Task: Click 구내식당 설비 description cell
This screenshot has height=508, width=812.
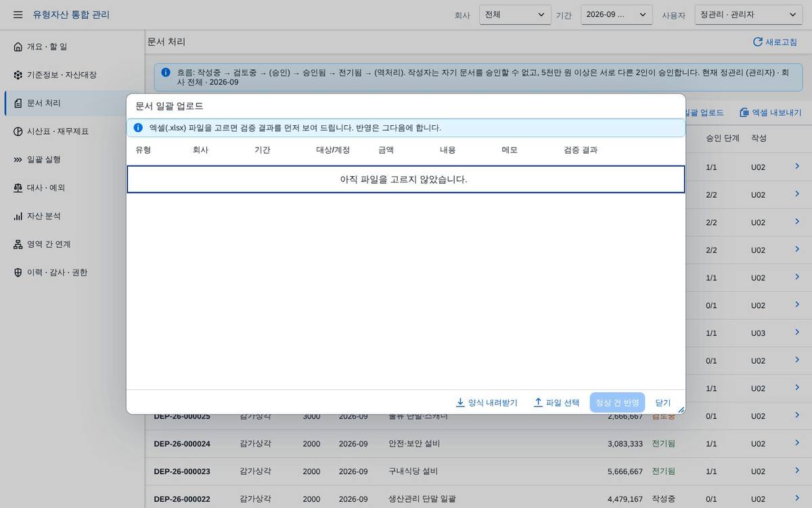Action: point(413,471)
